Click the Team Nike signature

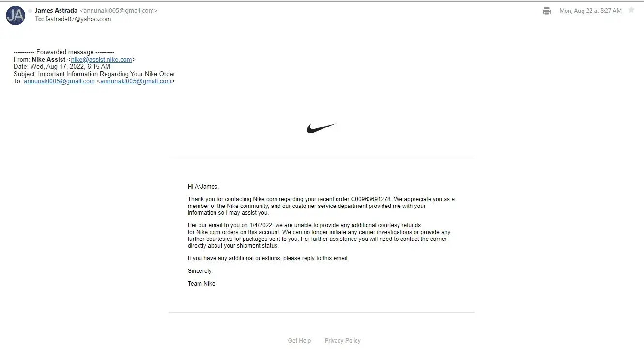pyautogui.click(x=201, y=284)
